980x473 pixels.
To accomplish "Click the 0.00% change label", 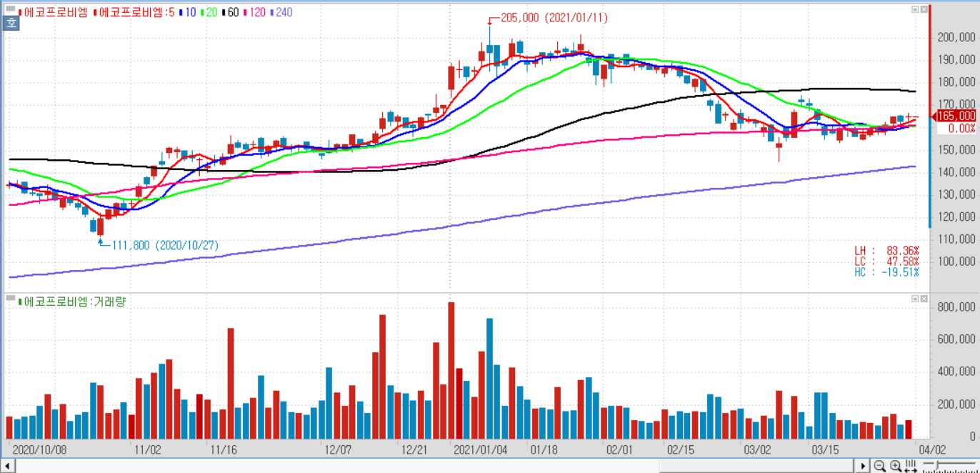I will (x=961, y=129).
